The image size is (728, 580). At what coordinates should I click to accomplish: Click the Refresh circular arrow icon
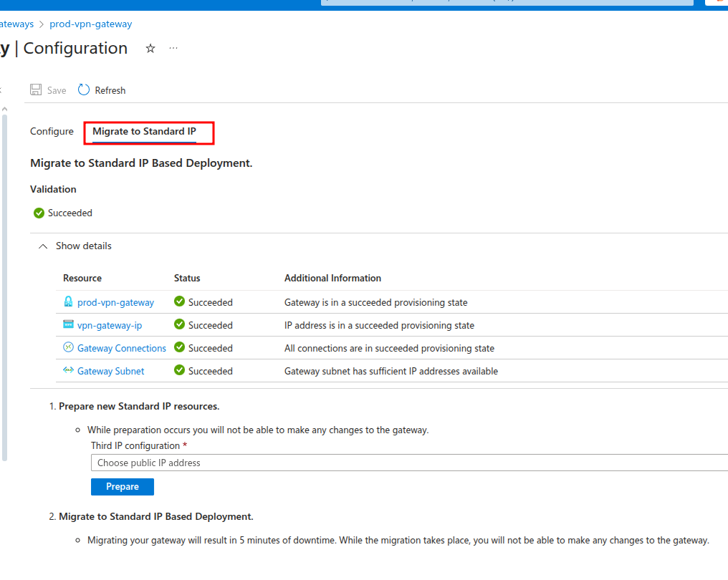point(84,90)
